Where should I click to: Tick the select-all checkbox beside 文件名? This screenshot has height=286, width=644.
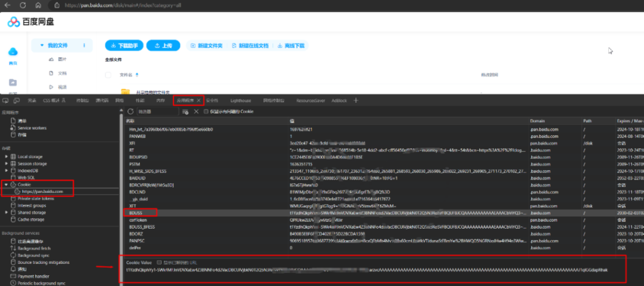tap(108, 75)
